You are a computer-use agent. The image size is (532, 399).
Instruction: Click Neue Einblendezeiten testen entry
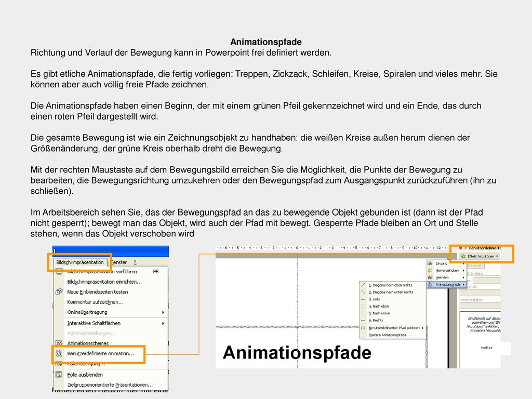pos(111,292)
